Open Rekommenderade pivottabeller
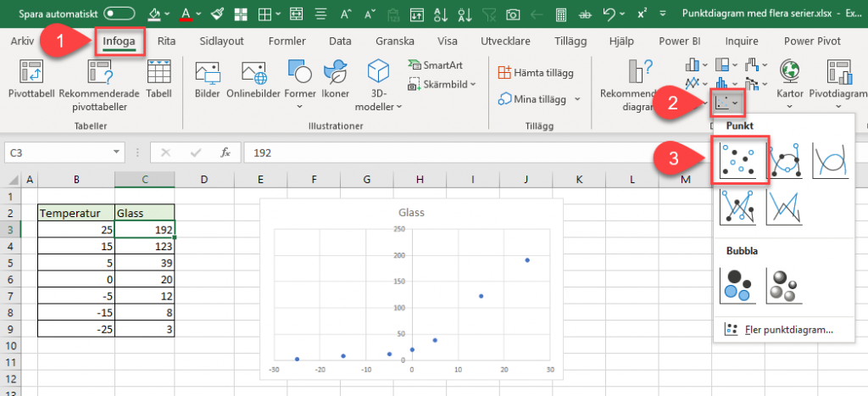 click(x=101, y=86)
